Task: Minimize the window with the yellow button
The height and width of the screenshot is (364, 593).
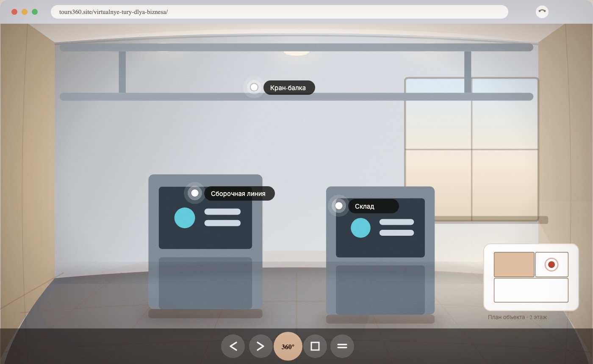Action: 25,12
